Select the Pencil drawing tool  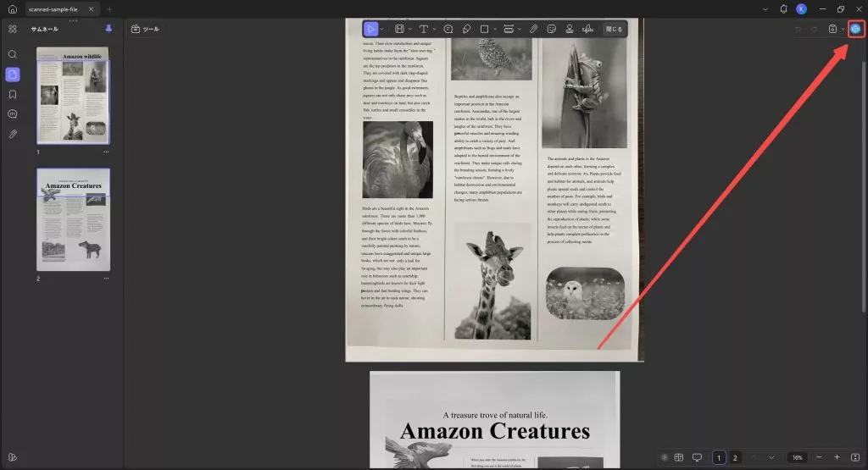point(467,29)
